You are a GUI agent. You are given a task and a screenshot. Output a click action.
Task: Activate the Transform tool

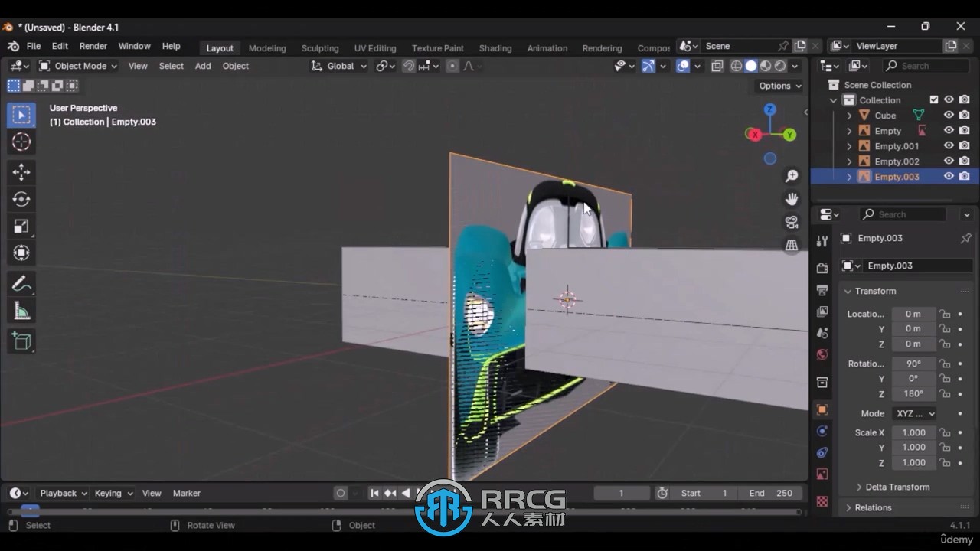point(21,253)
